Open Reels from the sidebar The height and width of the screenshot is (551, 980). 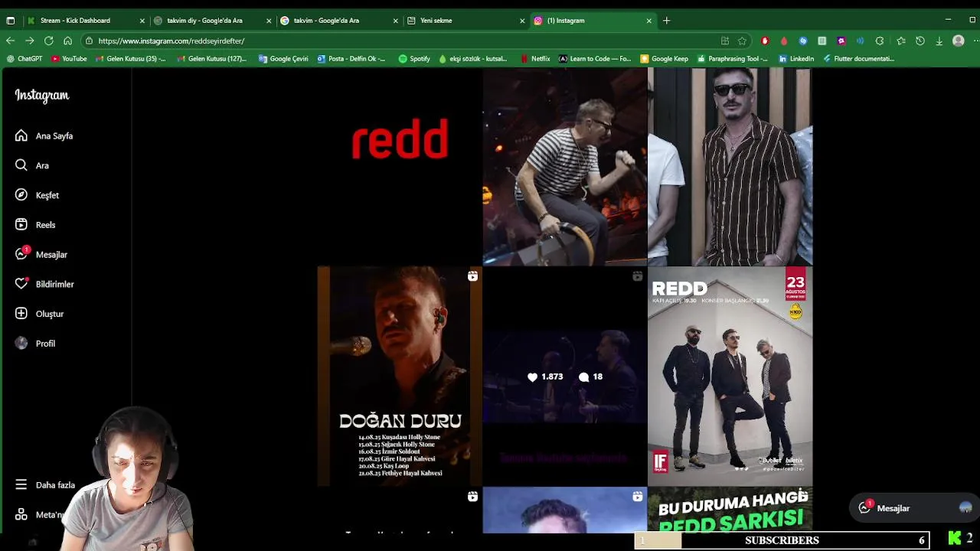pos(35,225)
